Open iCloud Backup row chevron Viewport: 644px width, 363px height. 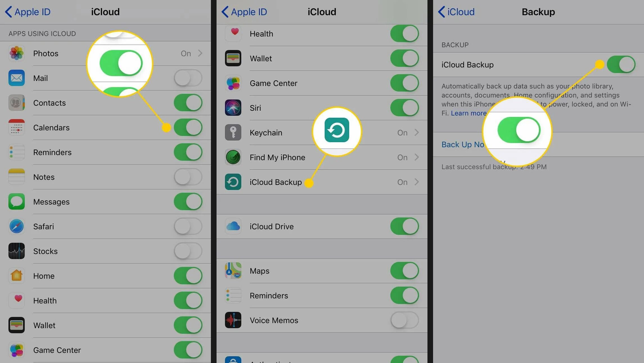point(416,182)
